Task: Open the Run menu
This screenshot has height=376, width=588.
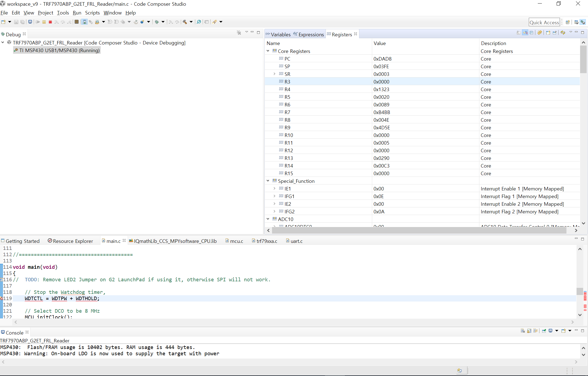Action: (77, 13)
